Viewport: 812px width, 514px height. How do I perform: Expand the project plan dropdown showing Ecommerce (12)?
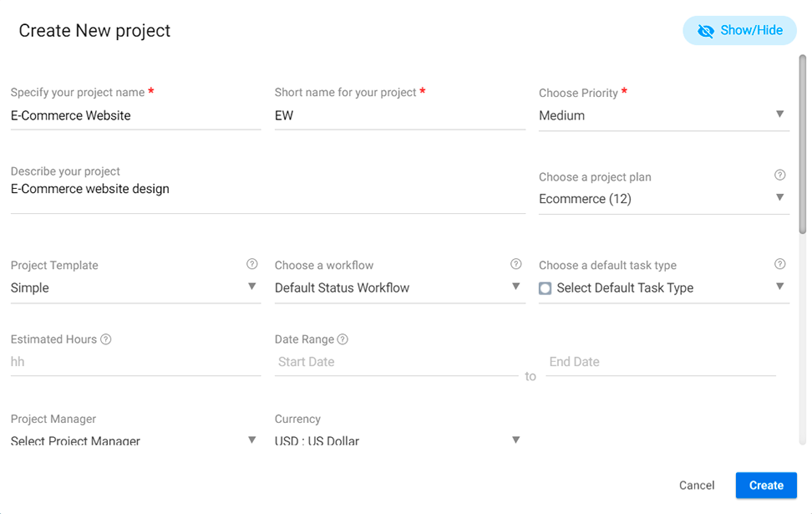point(664,199)
